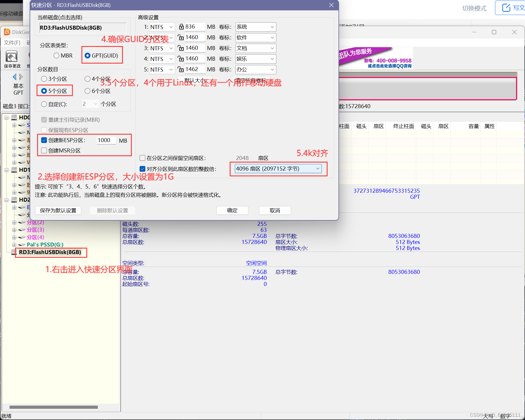Click the horizontal scrollbar of disk tree

54,407
